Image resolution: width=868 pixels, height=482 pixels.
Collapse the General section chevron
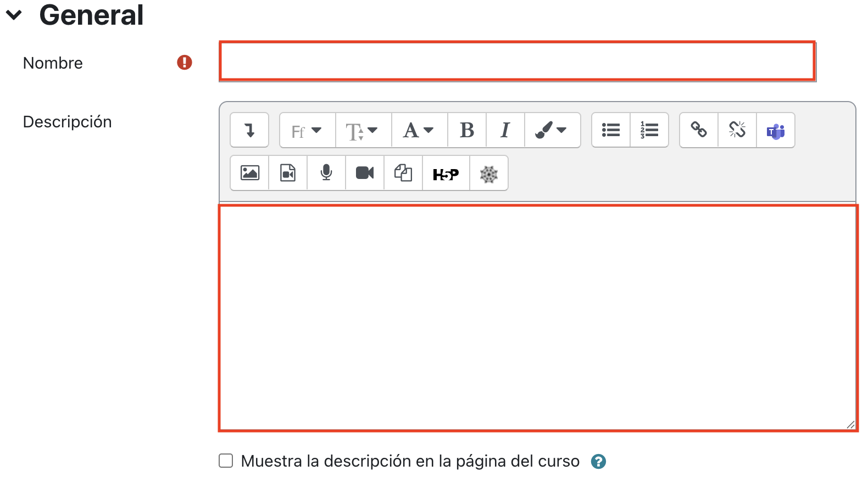click(14, 15)
